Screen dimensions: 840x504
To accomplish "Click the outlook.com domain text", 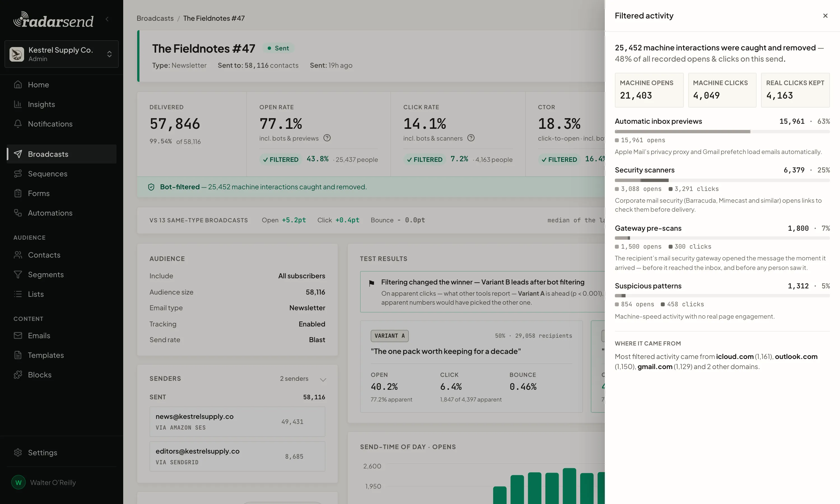I will 796,357.
